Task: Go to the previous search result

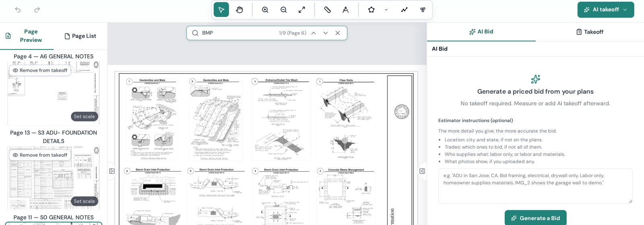Action: (x=314, y=33)
